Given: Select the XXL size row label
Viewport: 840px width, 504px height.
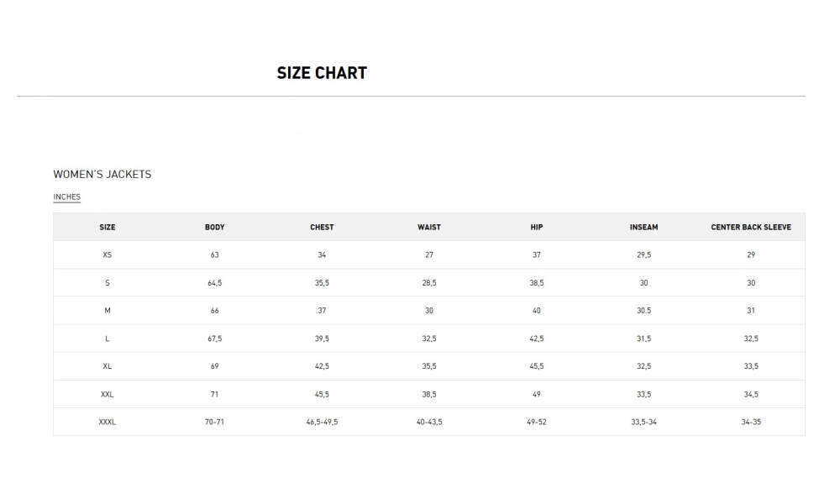Looking at the screenshot, I should click(x=108, y=394).
